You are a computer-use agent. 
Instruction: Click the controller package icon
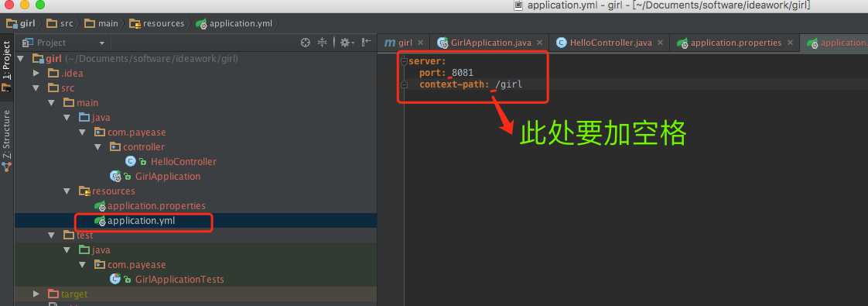(x=115, y=147)
